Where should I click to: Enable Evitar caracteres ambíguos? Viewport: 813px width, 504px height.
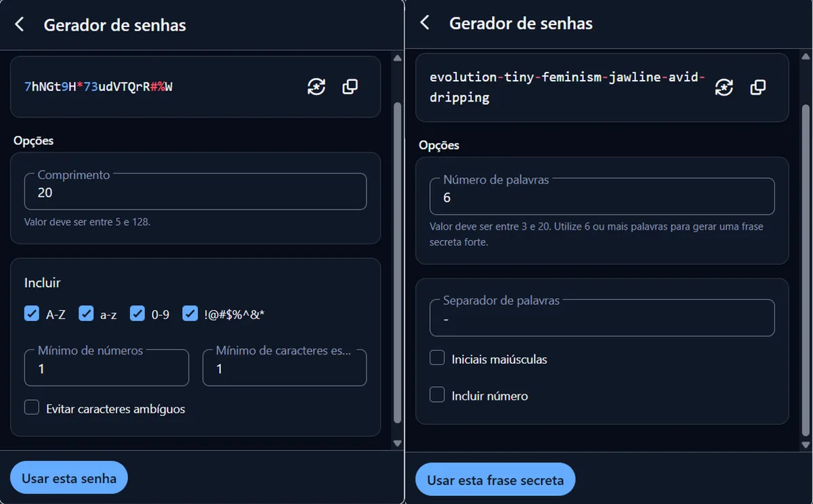tap(31, 407)
